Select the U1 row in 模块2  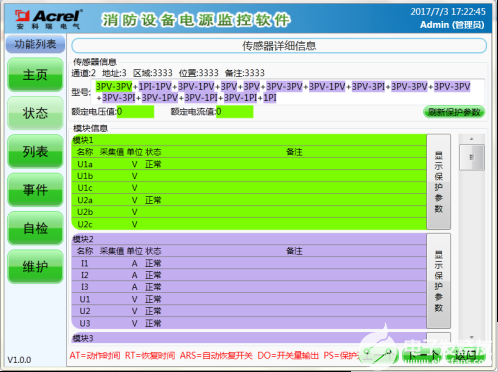point(249,299)
